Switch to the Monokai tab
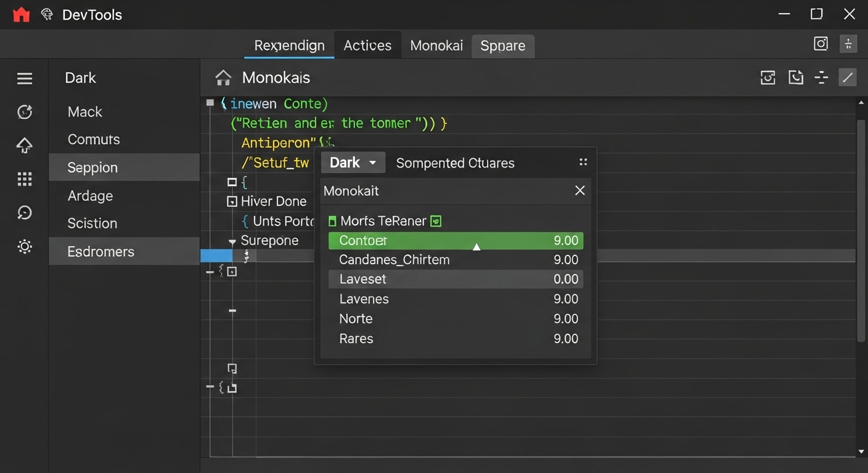 436,46
